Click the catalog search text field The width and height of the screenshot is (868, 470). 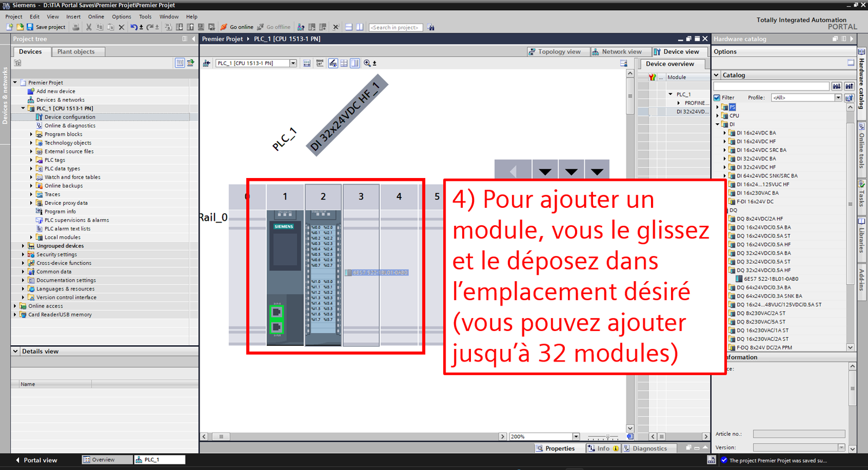771,86
